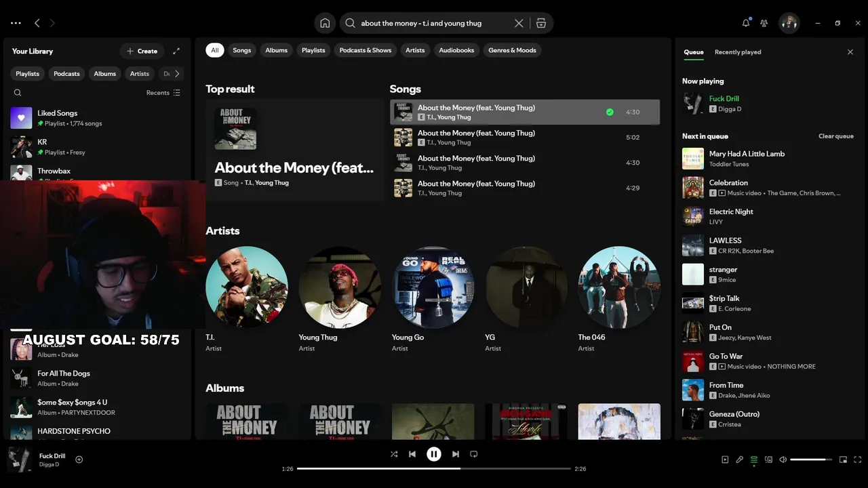Open the Create dropdown in Your Library
868x488 pixels.
142,51
